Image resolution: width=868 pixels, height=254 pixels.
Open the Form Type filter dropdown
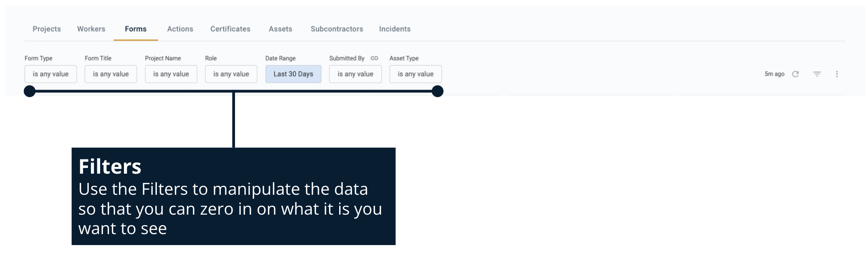point(51,74)
